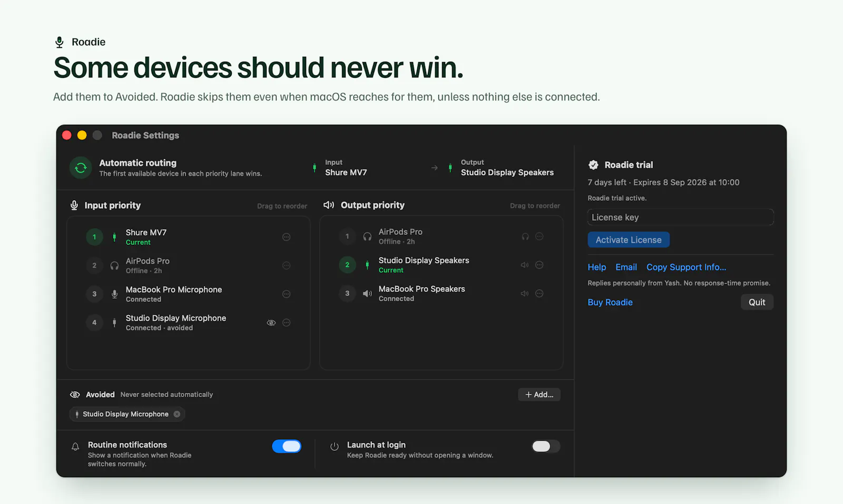This screenshot has height=504, width=843.
Task: Open more options for MacBook Pro Microphone
Action: click(287, 294)
